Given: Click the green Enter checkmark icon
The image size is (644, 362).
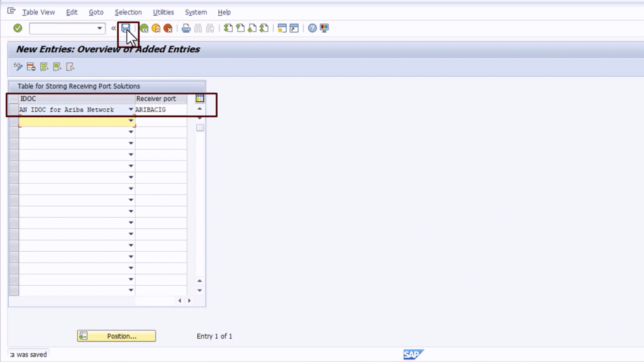Looking at the screenshot, I should click(17, 28).
